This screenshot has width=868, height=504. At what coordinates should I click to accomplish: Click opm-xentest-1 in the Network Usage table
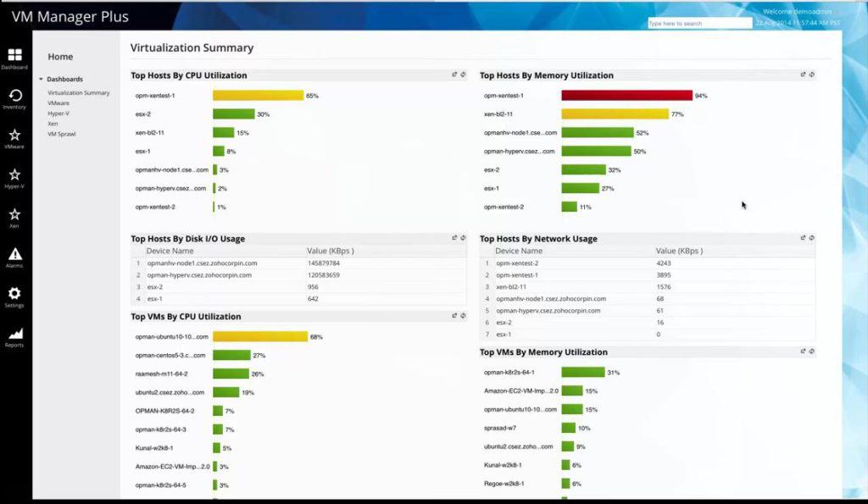(517, 275)
